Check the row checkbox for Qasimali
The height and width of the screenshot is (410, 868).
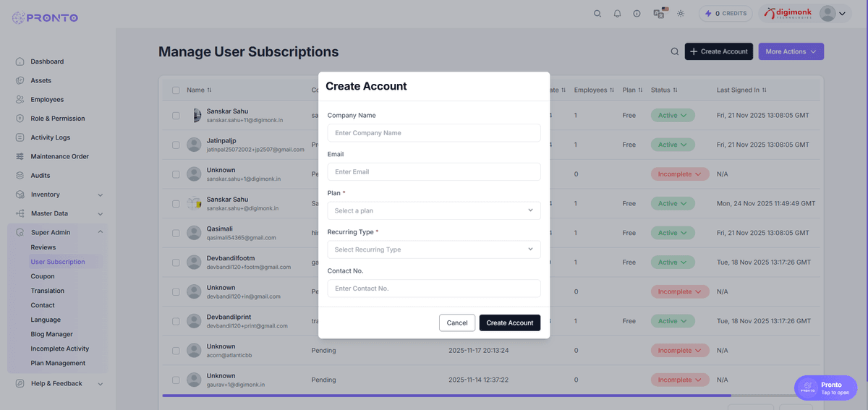click(x=176, y=233)
